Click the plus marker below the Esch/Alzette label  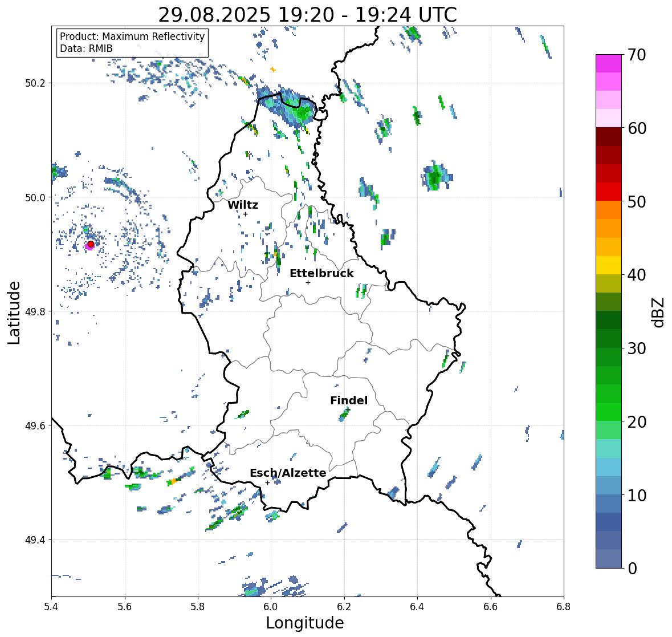click(267, 482)
